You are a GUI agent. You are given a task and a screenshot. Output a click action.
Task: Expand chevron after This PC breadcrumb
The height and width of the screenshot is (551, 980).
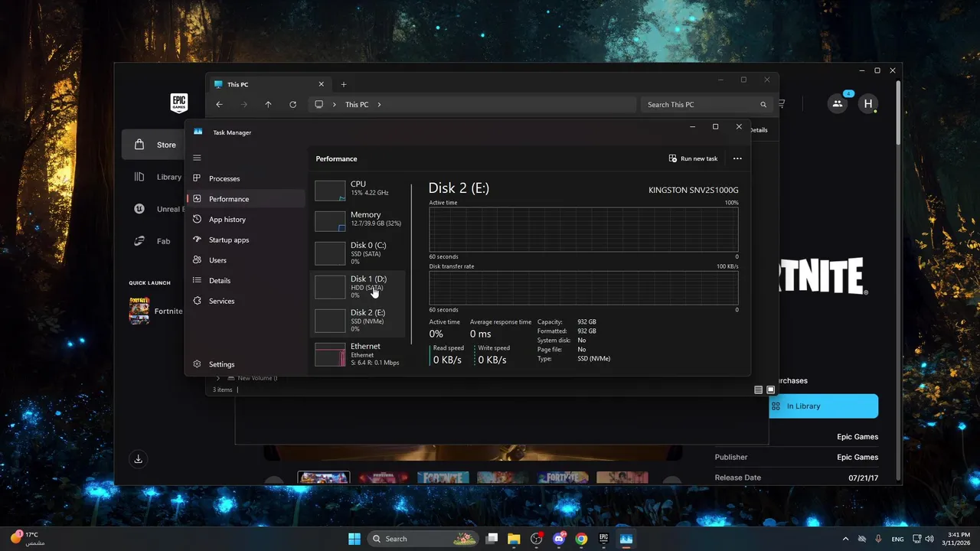point(379,105)
